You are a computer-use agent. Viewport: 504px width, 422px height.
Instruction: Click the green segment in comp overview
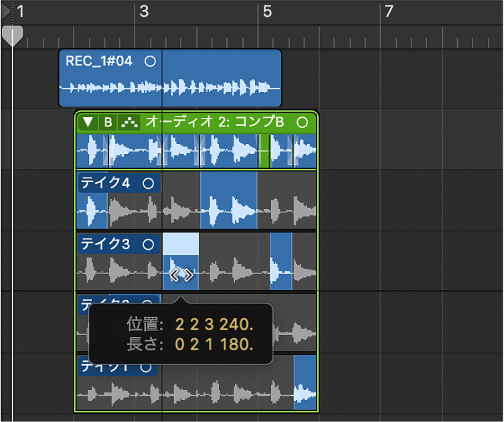[264, 151]
